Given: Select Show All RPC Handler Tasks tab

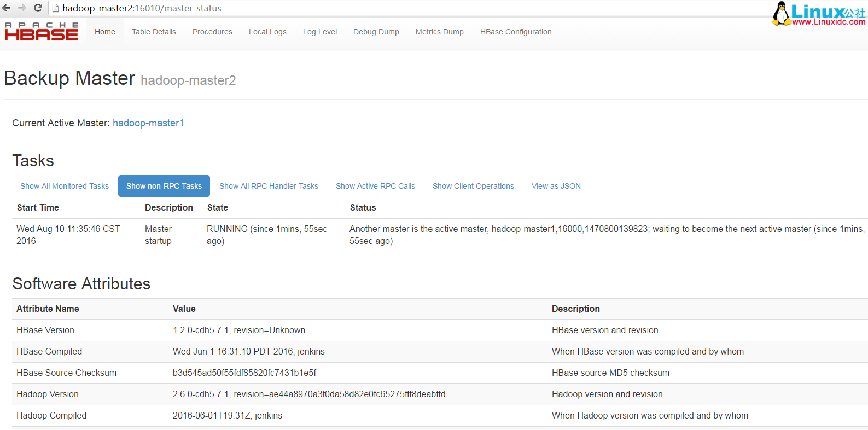Looking at the screenshot, I should click(269, 186).
